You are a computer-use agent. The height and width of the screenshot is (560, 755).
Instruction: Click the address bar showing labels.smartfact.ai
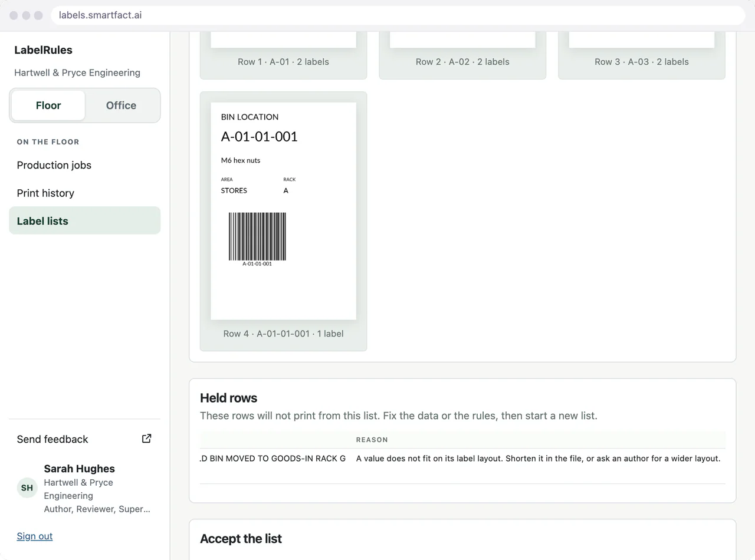point(398,15)
